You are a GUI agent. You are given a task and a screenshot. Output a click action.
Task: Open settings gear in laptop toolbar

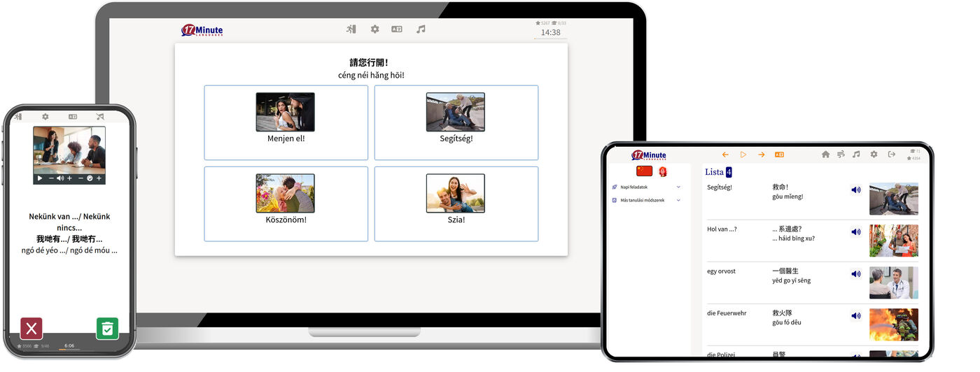click(375, 29)
